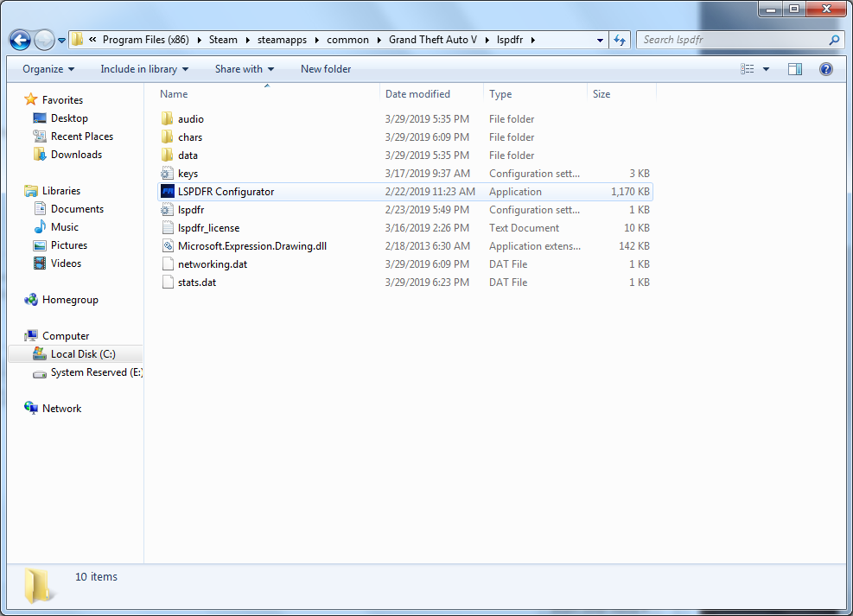The height and width of the screenshot is (616, 853).
Task: Select Libraries in the navigation pane
Action: 60,191
